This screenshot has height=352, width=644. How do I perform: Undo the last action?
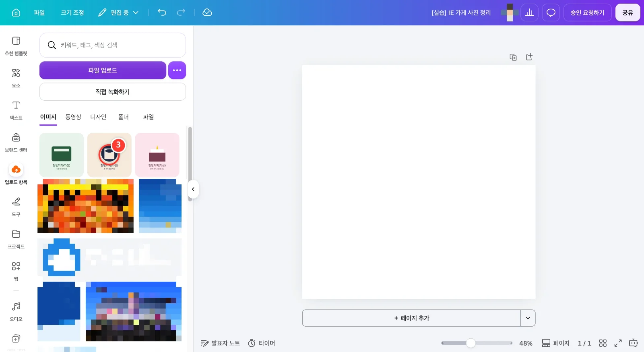point(162,12)
